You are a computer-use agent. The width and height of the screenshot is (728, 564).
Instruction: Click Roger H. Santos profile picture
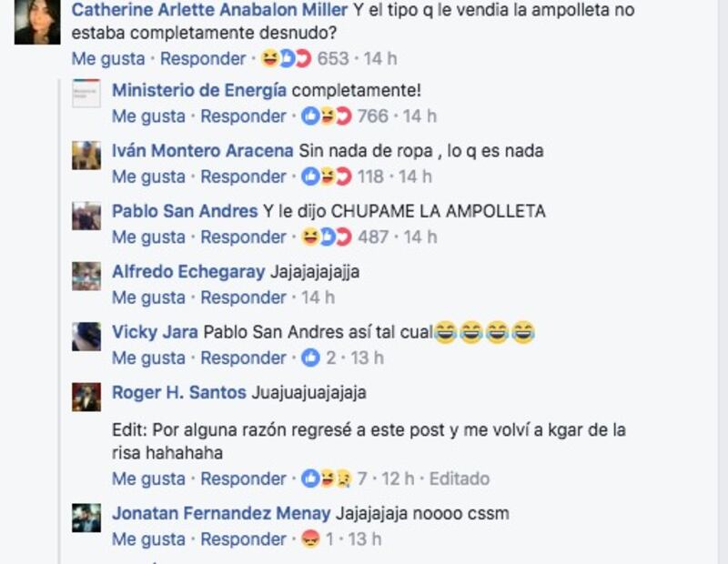point(86,397)
